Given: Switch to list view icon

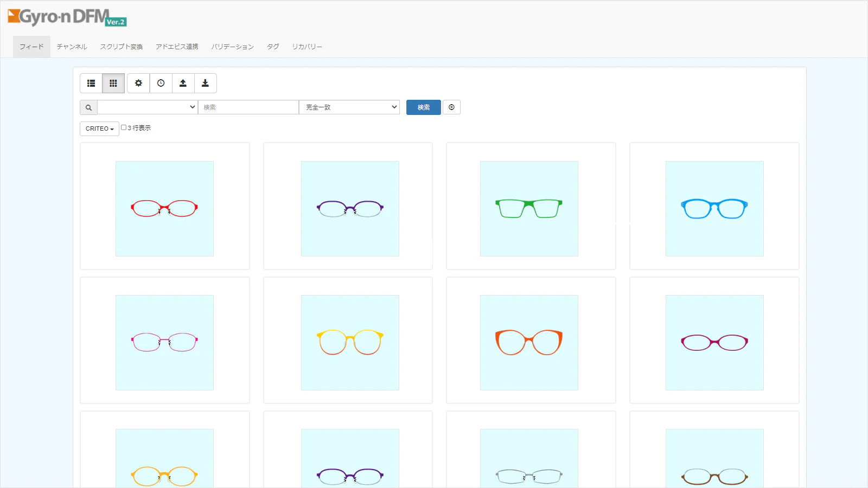Looking at the screenshot, I should coord(91,84).
